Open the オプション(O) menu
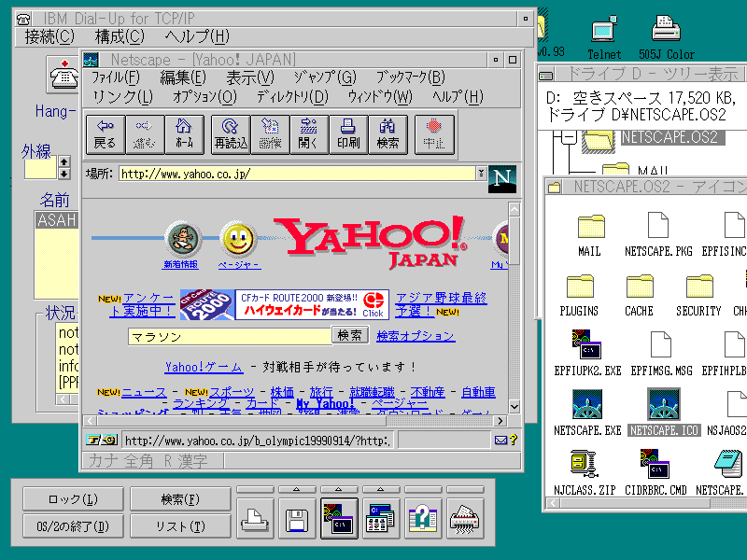Image resolution: width=747 pixels, height=560 pixels. 204,97
